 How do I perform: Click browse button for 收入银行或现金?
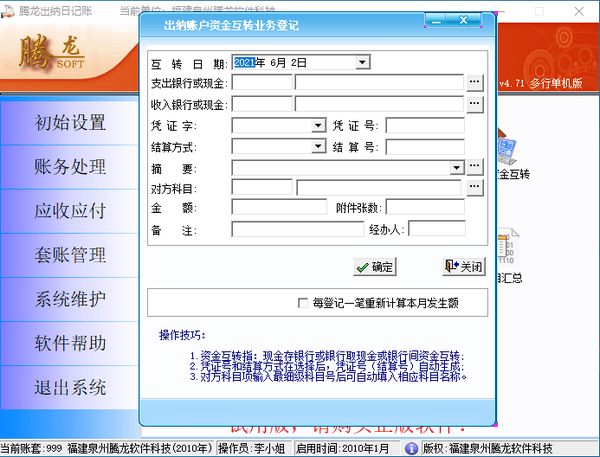click(x=475, y=103)
